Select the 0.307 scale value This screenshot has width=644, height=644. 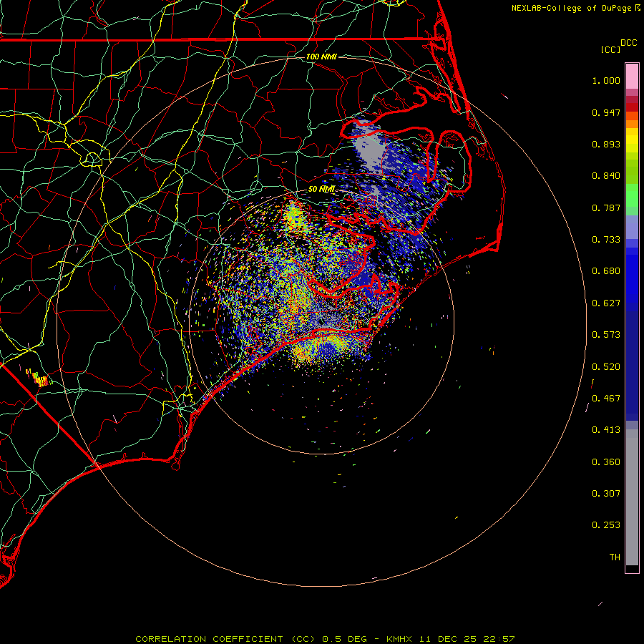[x=606, y=494]
